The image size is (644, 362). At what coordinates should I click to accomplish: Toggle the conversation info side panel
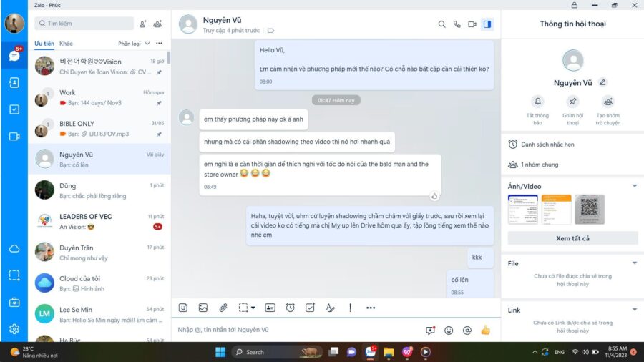[x=487, y=24]
